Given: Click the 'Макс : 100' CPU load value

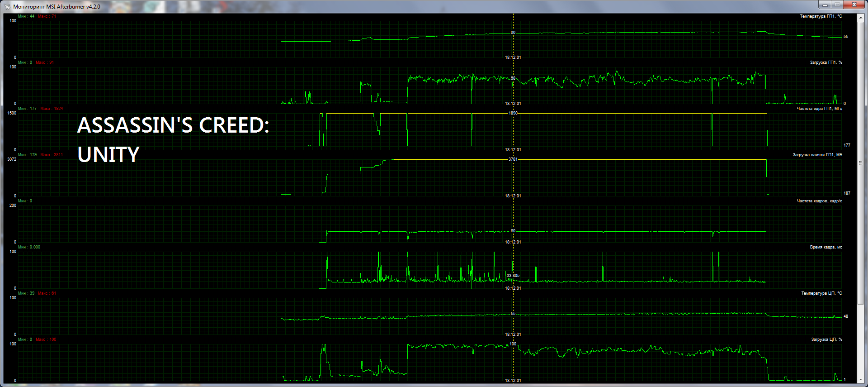Looking at the screenshot, I should pyautogui.click(x=46, y=339).
